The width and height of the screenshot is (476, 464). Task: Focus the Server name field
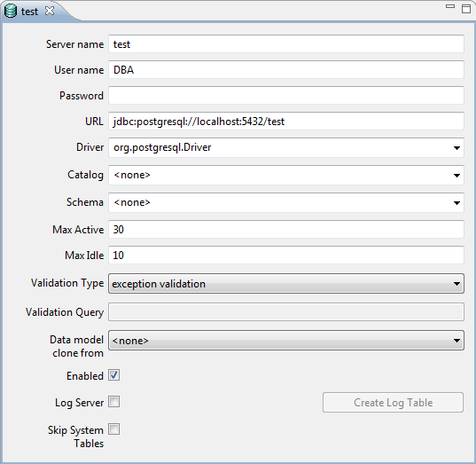(x=286, y=44)
